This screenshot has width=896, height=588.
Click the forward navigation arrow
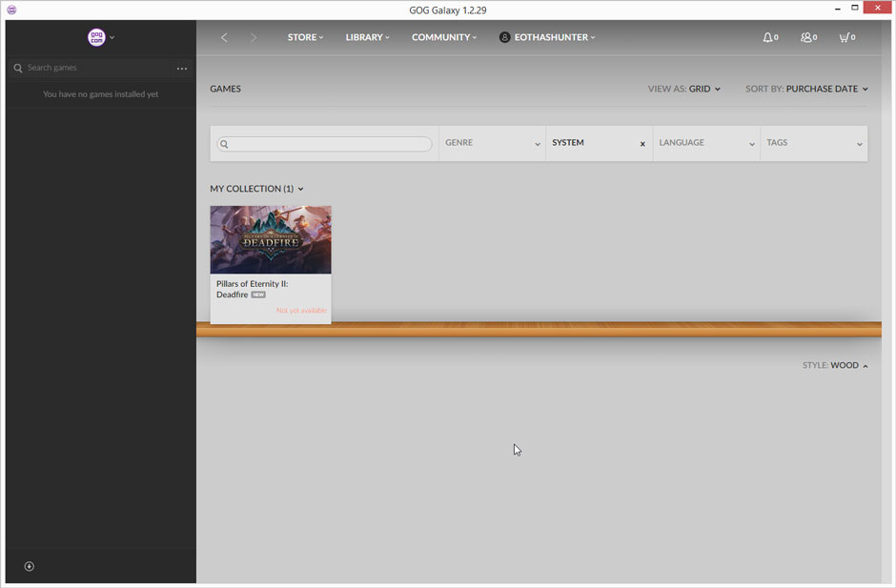coord(253,37)
